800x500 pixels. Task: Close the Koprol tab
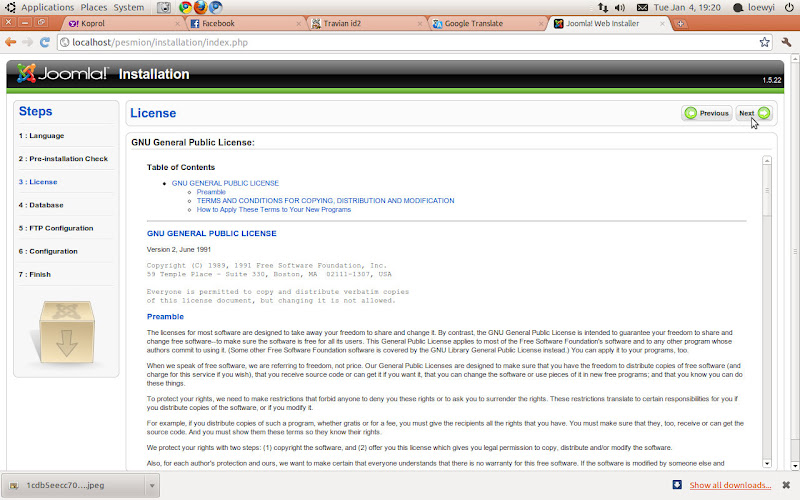178,23
